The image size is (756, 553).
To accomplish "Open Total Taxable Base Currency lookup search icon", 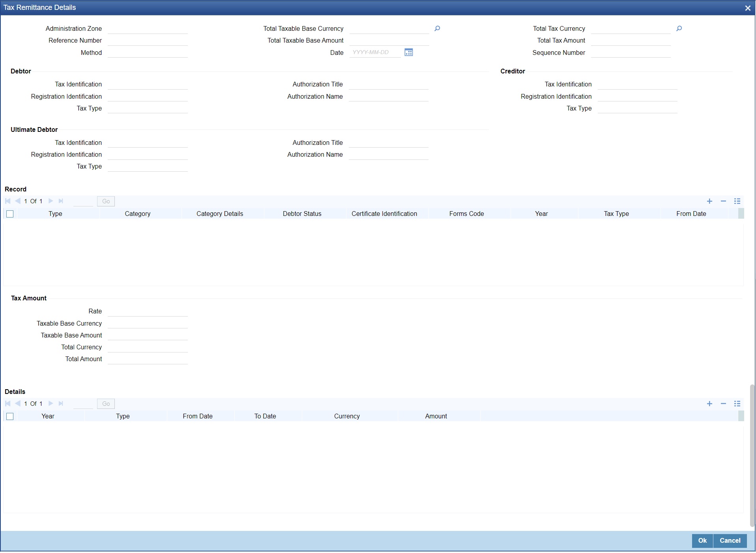I will [437, 28].
